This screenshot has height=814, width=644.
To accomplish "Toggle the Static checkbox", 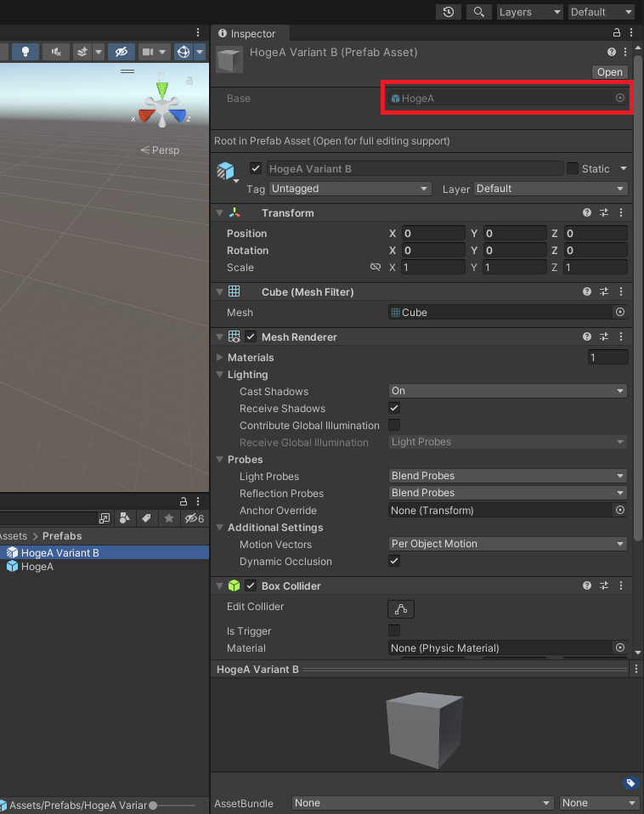I will [573, 168].
